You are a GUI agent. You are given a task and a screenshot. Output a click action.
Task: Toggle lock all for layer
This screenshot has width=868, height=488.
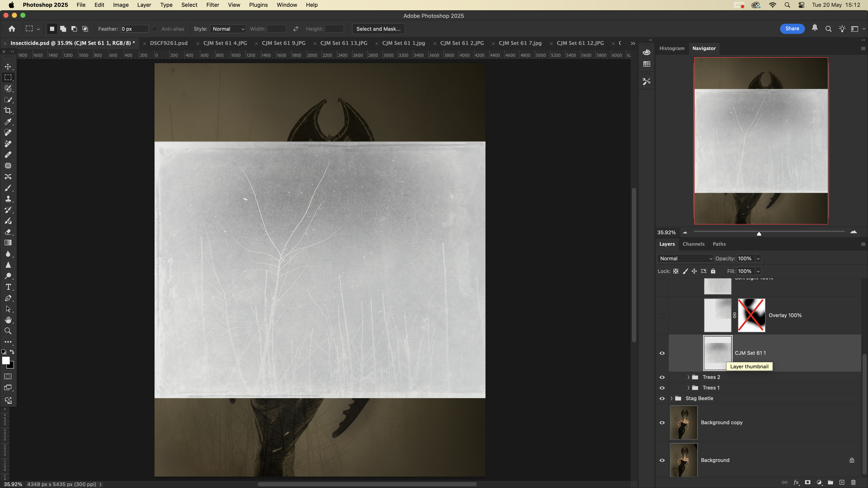pyautogui.click(x=713, y=271)
